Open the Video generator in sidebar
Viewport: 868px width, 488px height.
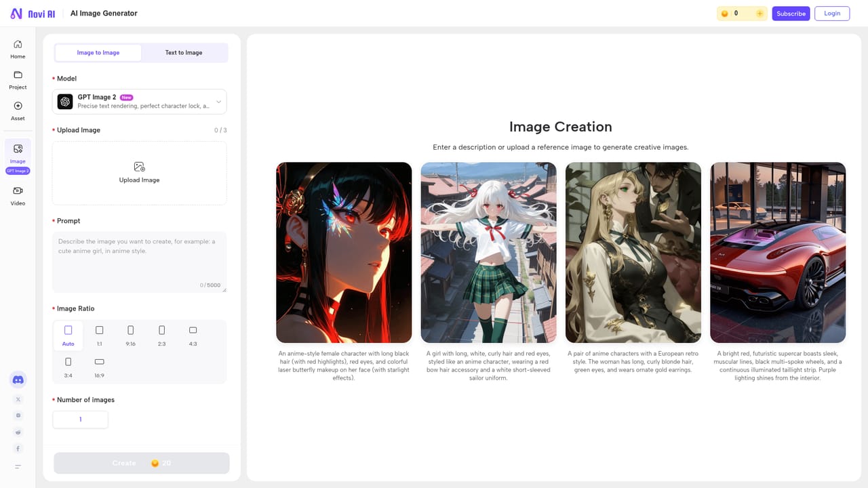[18, 196]
